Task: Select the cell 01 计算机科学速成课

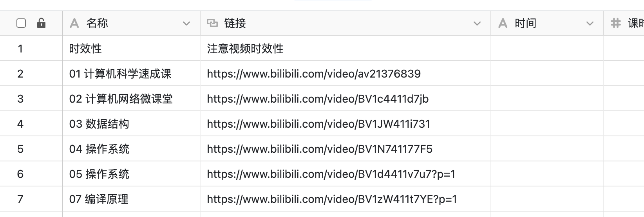Action: pyautogui.click(x=131, y=74)
